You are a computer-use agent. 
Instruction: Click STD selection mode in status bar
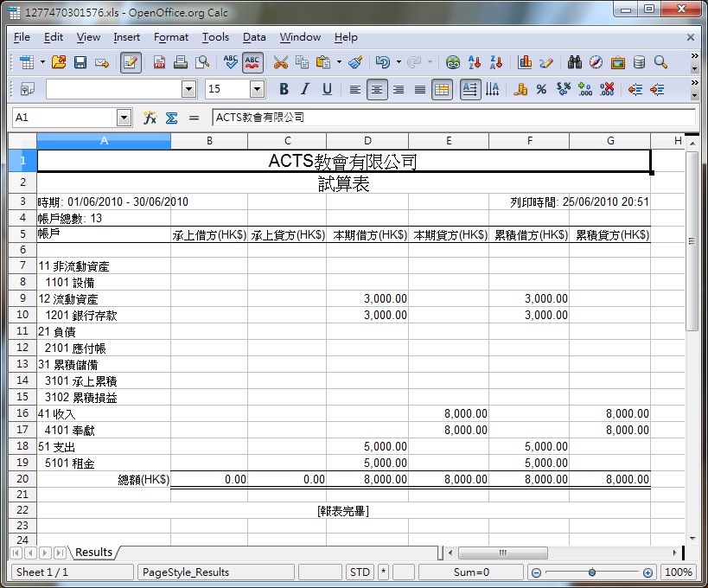359,572
